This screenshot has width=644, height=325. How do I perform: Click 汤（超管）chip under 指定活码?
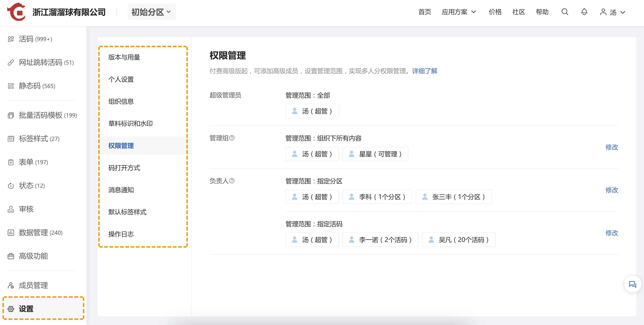pos(312,240)
